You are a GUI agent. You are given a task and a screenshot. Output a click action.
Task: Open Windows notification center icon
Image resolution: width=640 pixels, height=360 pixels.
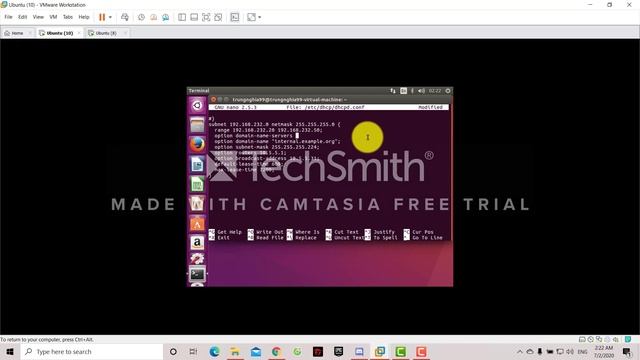click(x=627, y=351)
